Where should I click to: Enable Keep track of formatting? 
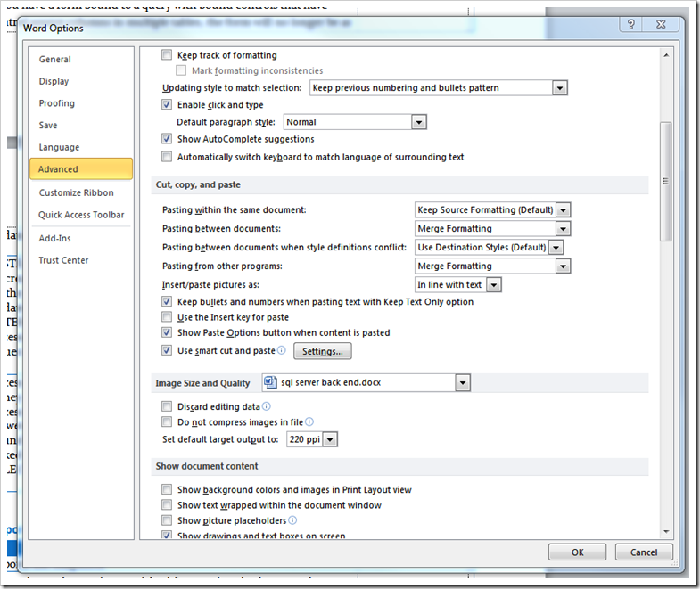[167, 55]
